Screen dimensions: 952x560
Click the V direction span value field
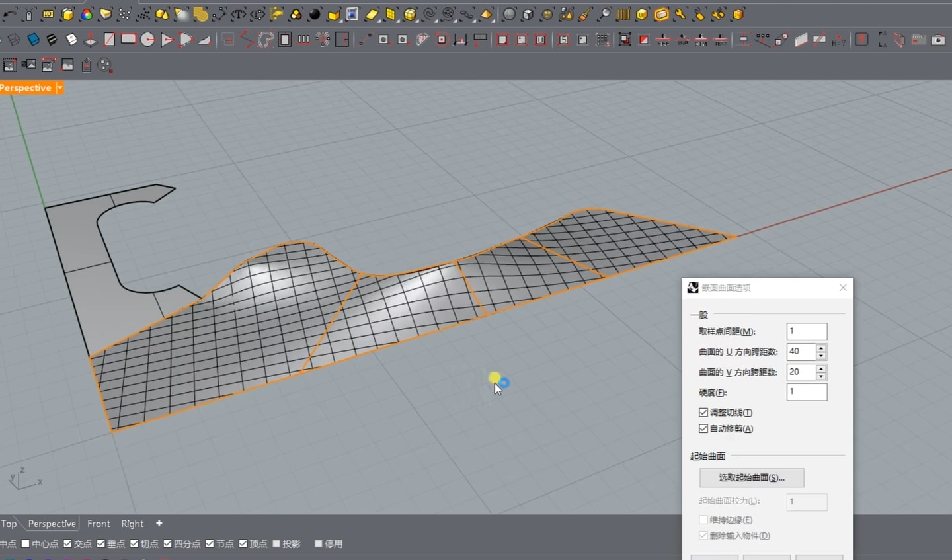coord(801,372)
